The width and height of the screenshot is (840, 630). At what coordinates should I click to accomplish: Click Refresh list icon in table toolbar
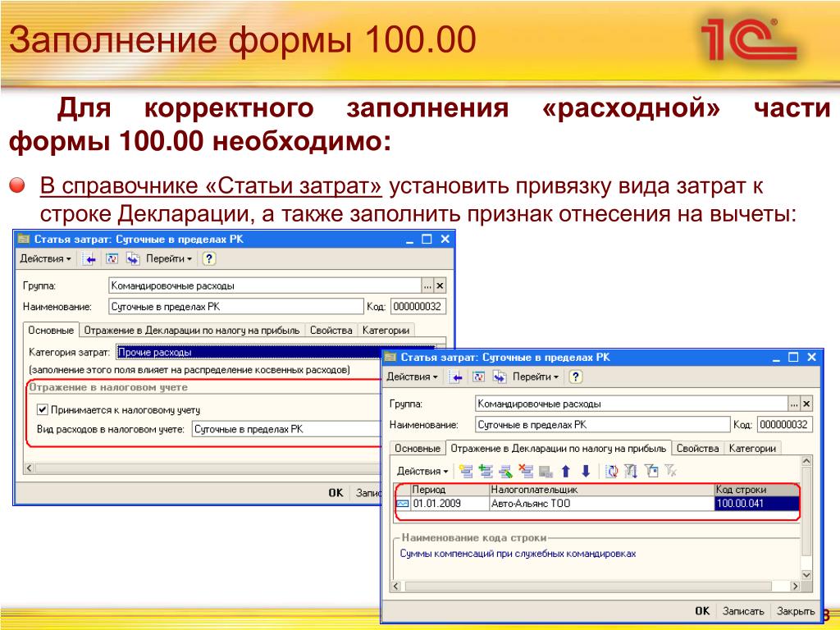click(x=611, y=471)
